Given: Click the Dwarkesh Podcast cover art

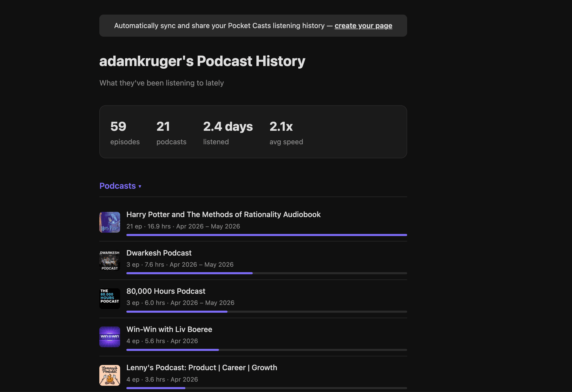Looking at the screenshot, I should coord(110,260).
